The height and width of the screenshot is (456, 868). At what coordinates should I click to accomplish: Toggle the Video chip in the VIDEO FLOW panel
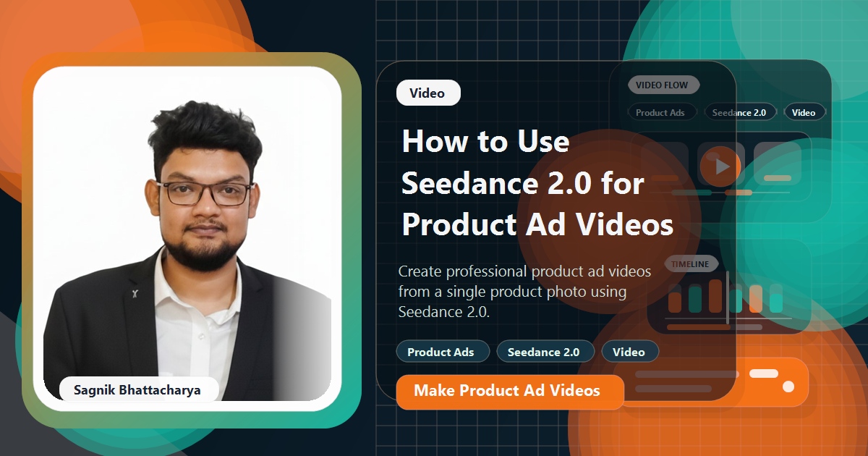804,112
